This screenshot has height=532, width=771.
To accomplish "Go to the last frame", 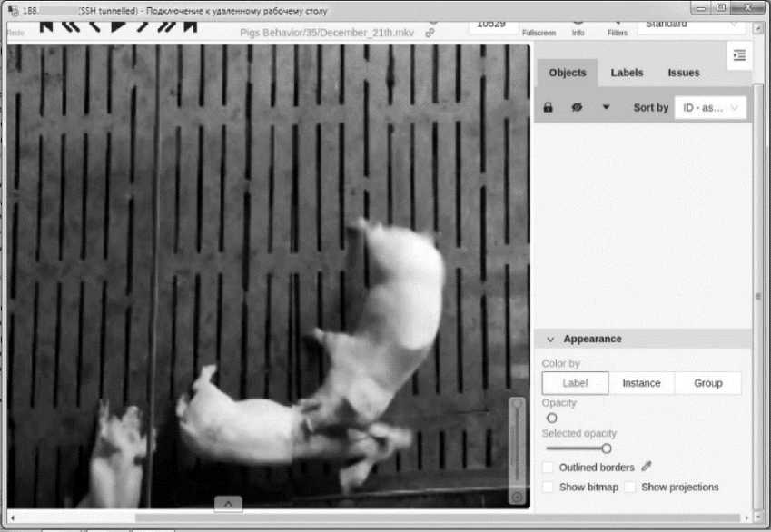I will [x=191, y=26].
